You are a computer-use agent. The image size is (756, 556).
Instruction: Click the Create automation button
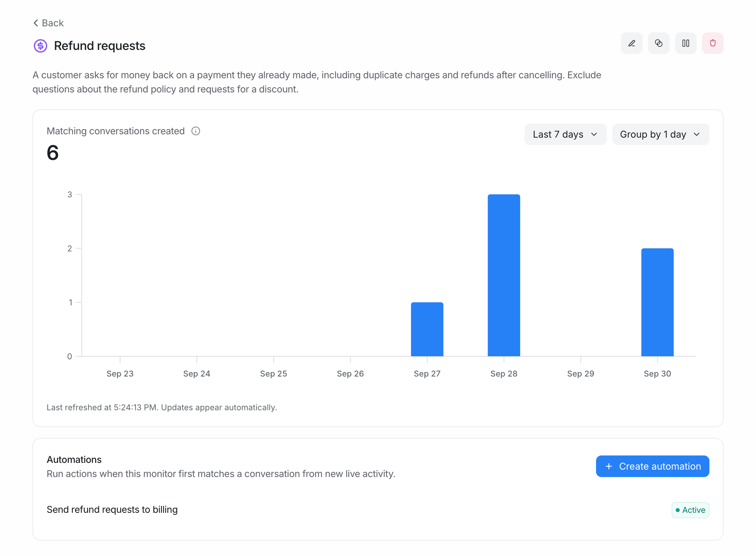pos(652,466)
